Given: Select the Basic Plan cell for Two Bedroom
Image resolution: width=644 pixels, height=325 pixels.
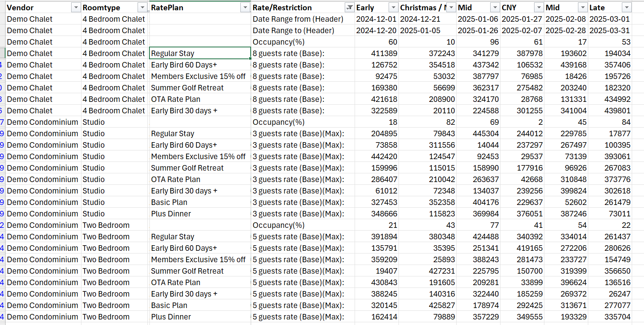Looking at the screenshot, I should [169, 305].
